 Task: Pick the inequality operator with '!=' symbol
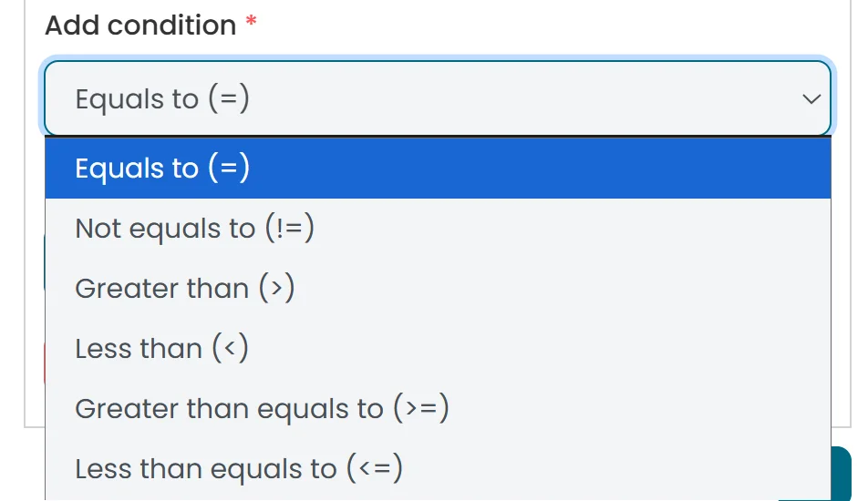pyautogui.click(x=194, y=228)
